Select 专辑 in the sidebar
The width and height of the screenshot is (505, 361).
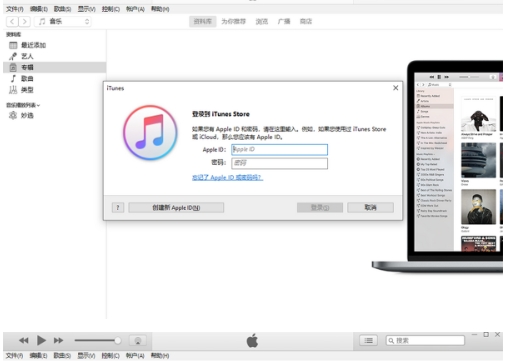coord(55,67)
